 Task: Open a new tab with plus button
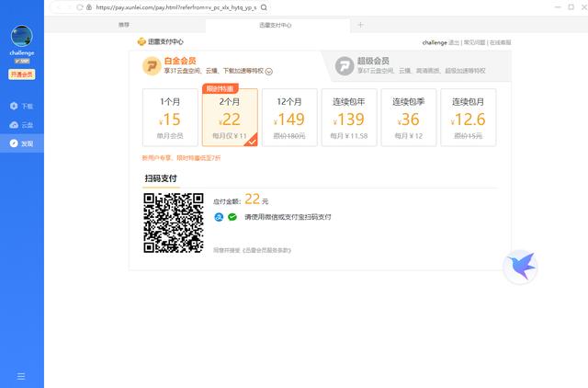tap(360, 25)
